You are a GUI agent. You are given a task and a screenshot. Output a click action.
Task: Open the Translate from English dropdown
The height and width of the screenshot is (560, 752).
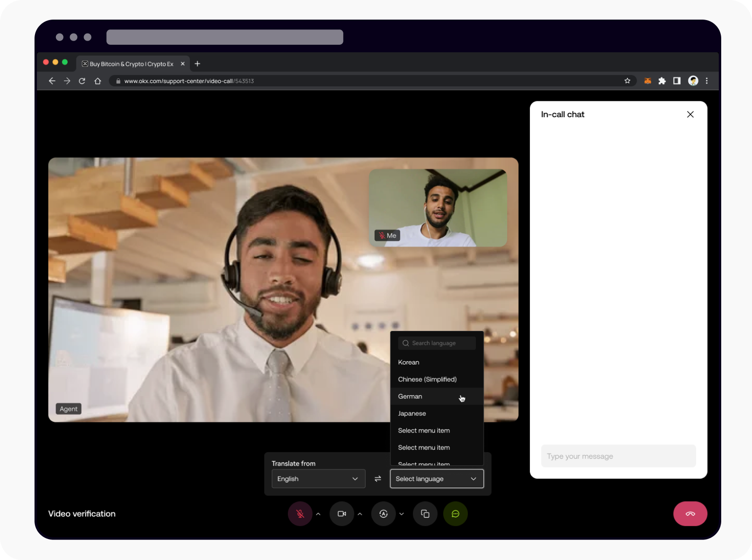pyautogui.click(x=318, y=478)
